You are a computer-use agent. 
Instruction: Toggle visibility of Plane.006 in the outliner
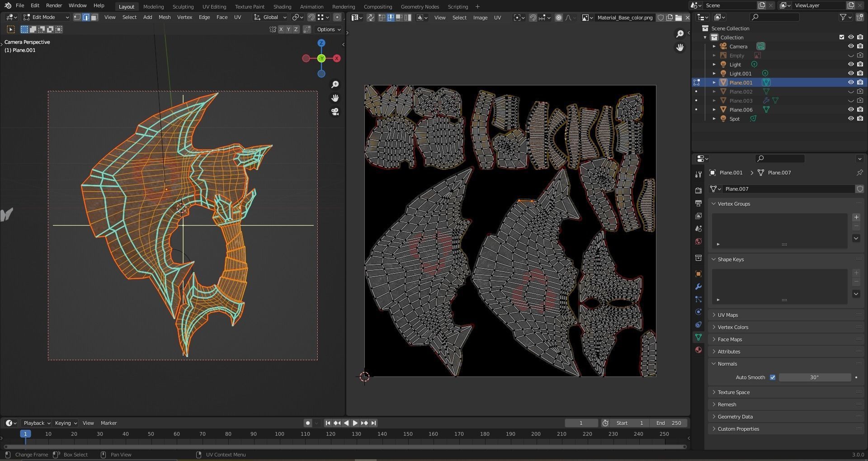click(x=850, y=109)
